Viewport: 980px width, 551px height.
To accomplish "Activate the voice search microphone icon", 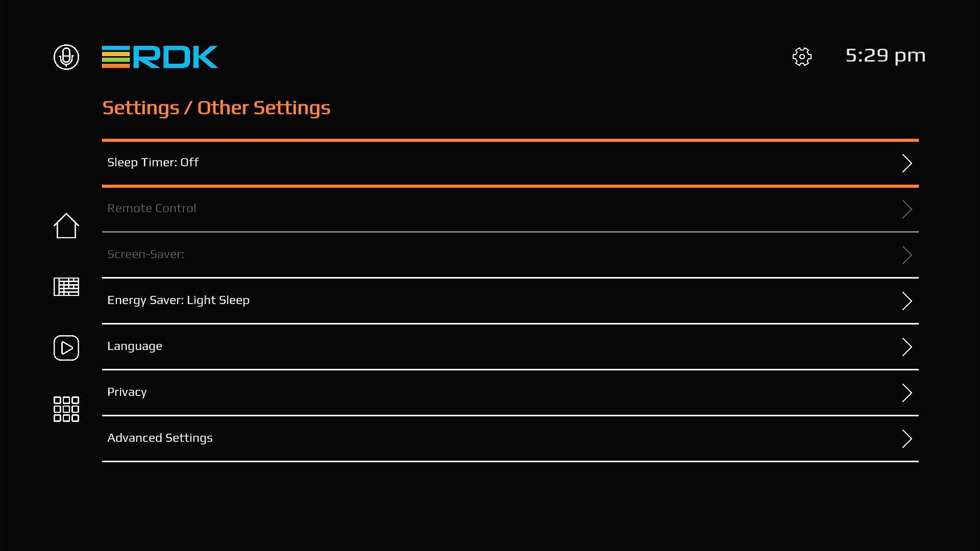I will (x=66, y=57).
